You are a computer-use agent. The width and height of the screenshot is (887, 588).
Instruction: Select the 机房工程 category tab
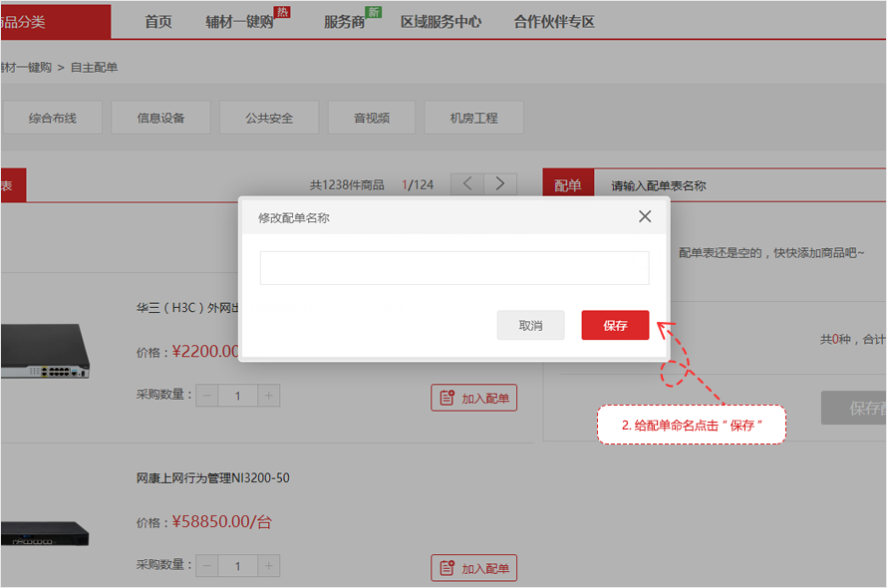click(x=473, y=118)
